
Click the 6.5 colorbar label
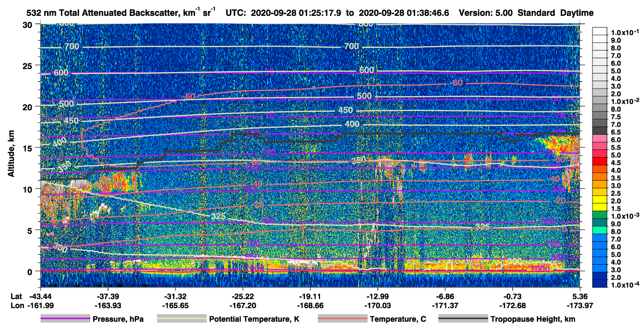(x=617, y=132)
